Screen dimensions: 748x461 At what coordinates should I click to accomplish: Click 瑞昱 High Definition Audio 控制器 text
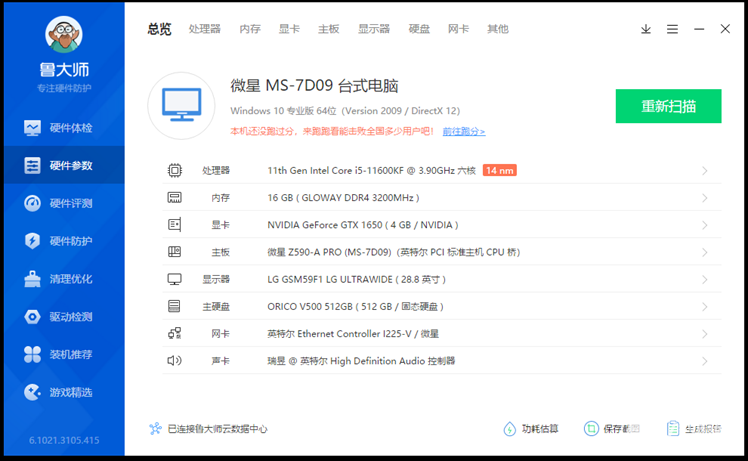pos(361,361)
